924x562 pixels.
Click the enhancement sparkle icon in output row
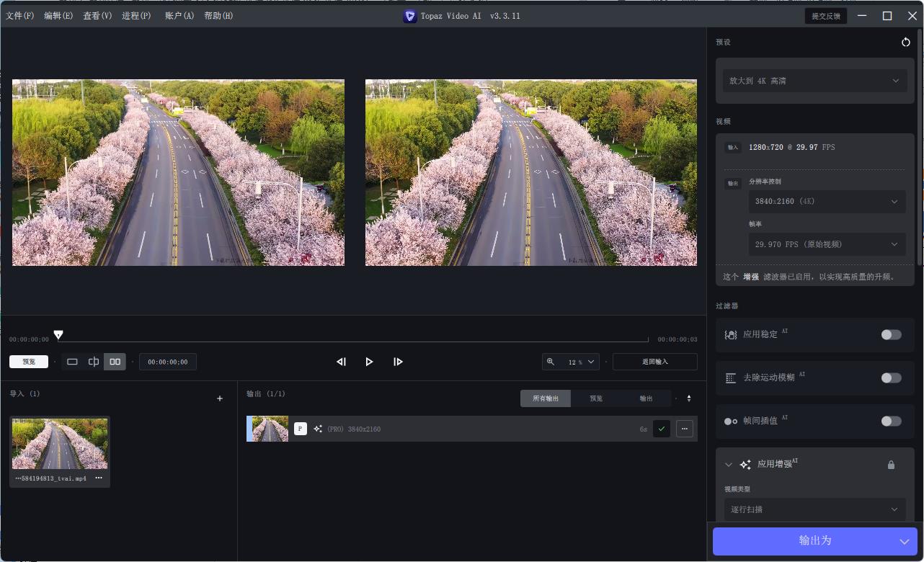click(x=318, y=429)
